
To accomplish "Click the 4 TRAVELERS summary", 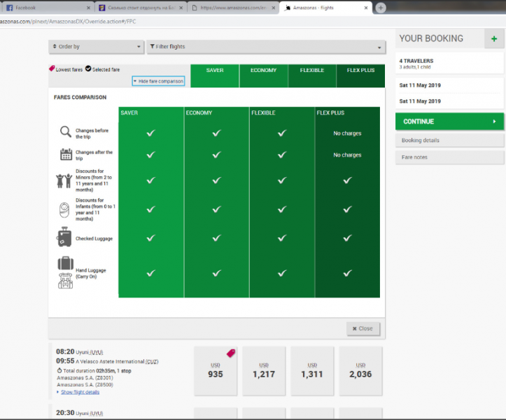I will click(x=416, y=61).
